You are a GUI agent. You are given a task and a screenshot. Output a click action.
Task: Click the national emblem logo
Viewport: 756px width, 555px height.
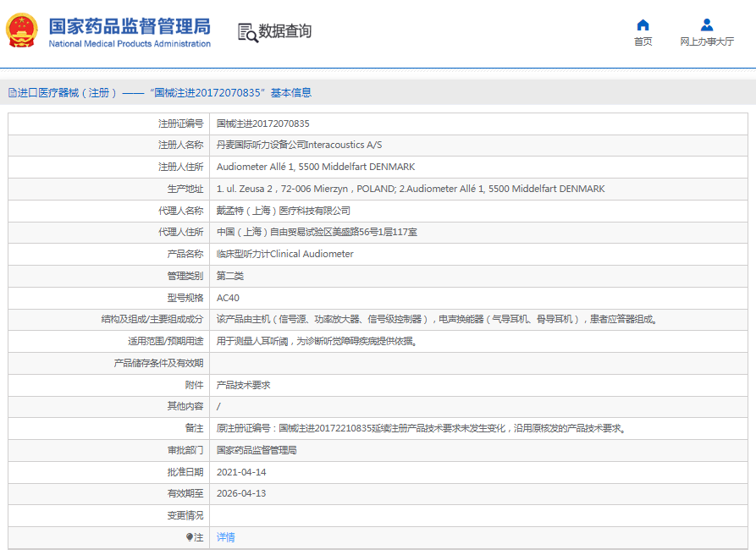(x=22, y=30)
